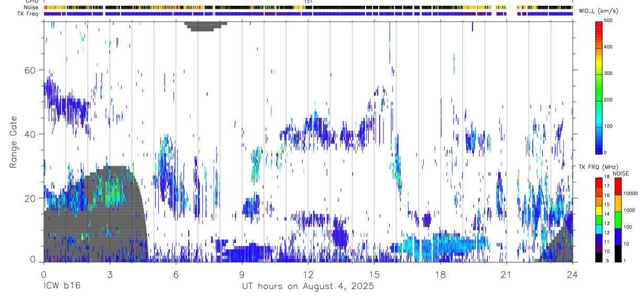
Task: Click the gray shaded block at top near hour 7
Action: click(x=206, y=26)
